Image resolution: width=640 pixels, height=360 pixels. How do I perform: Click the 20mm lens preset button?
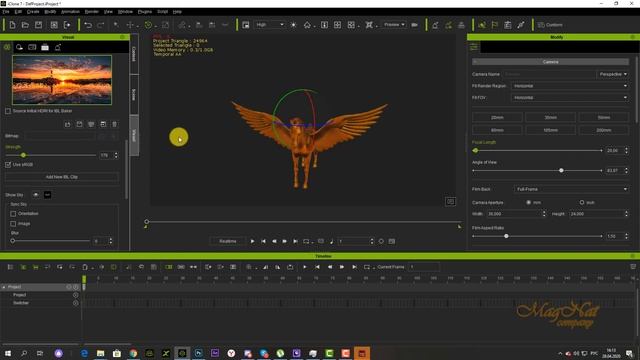(497, 118)
